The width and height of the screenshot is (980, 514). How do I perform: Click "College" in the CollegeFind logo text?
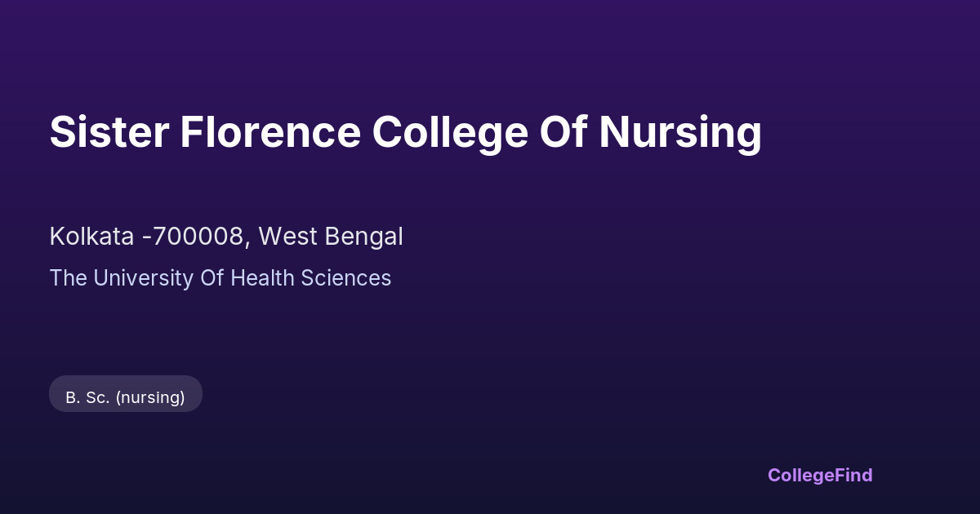click(800, 475)
